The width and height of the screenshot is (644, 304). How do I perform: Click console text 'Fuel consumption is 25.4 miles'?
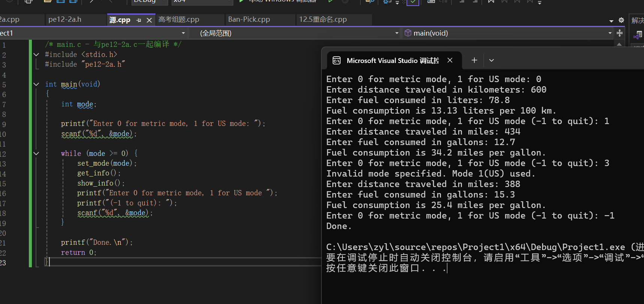point(436,205)
